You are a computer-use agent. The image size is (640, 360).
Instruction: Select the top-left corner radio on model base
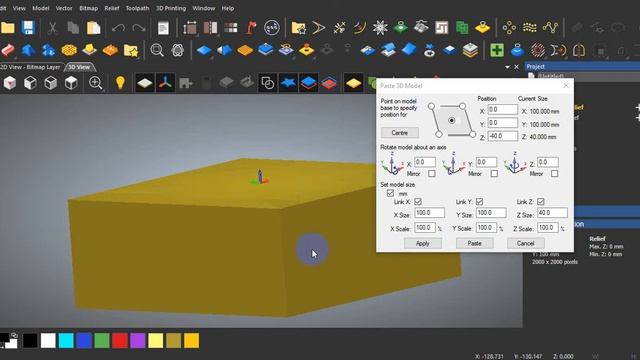(x=431, y=106)
